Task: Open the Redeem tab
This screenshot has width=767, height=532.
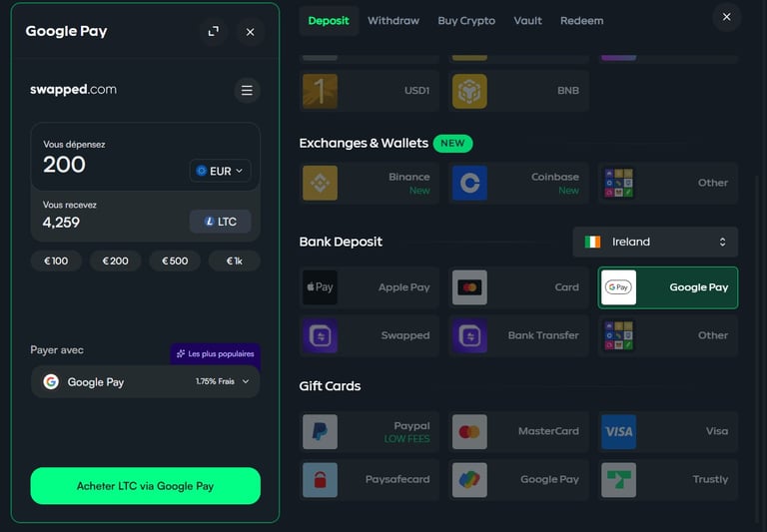Action: tap(581, 21)
